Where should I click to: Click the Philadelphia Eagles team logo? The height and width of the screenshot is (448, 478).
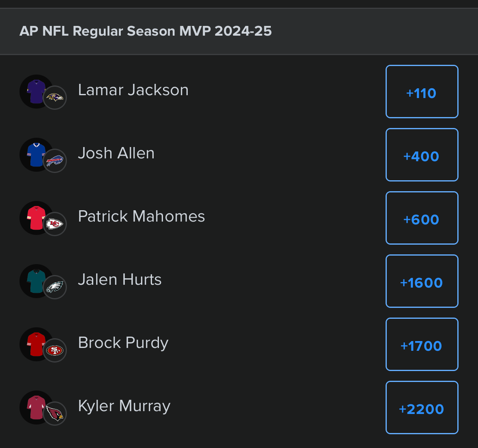pos(55,287)
